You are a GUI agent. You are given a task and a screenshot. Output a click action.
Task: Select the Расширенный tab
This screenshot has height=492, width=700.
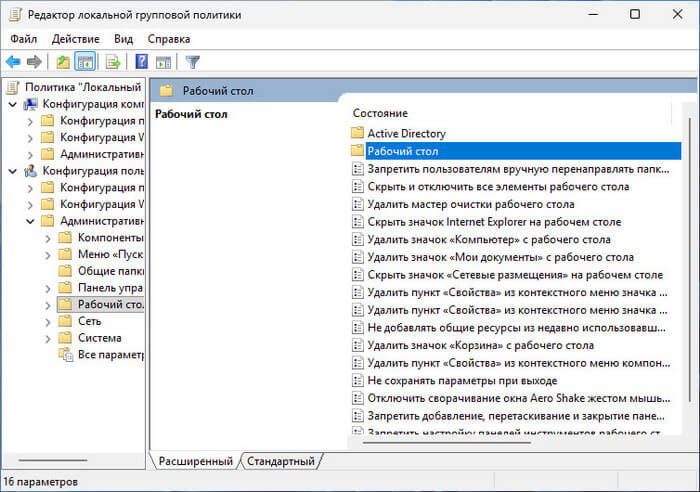[x=195, y=461]
